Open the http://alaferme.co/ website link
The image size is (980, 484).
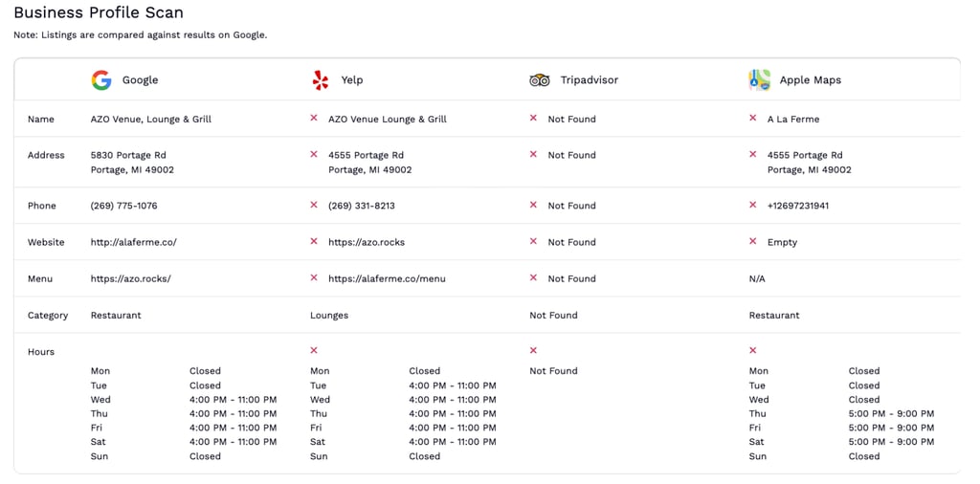[x=134, y=242]
